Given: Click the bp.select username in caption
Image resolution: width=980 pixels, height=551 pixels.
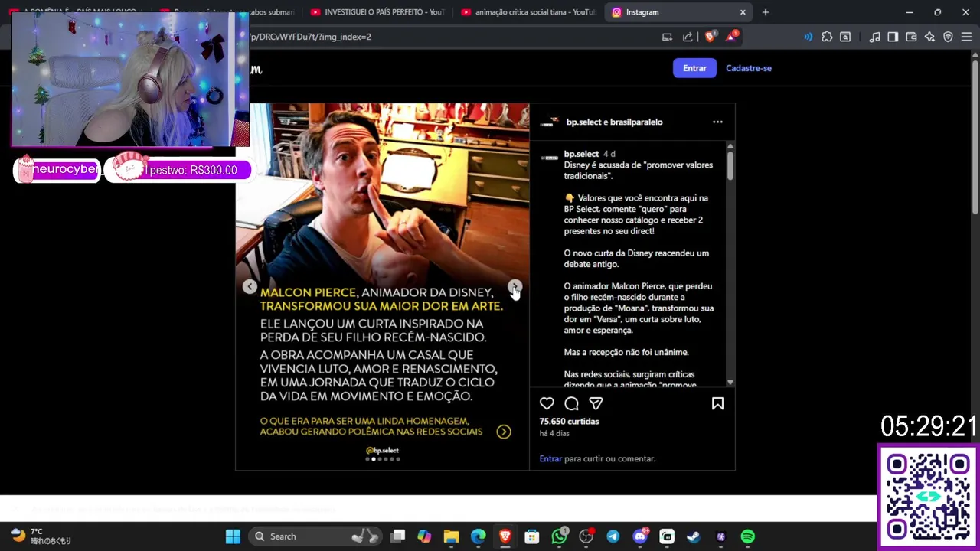Looking at the screenshot, I should 581,154.
